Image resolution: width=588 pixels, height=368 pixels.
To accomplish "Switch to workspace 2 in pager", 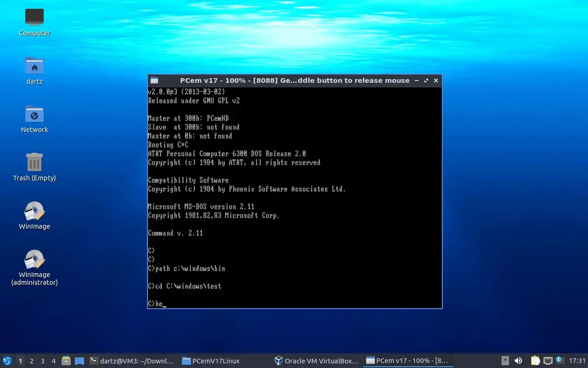I will point(31,361).
